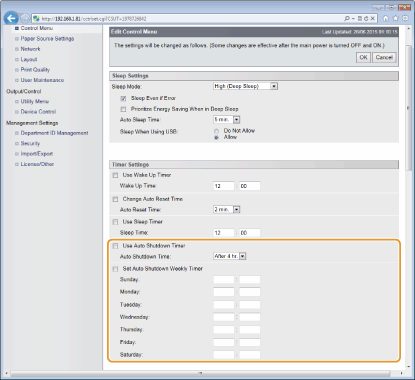Click the search magnifier in address bar
The height and width of the screenshot is (380, 415).
tap(347, 19)
